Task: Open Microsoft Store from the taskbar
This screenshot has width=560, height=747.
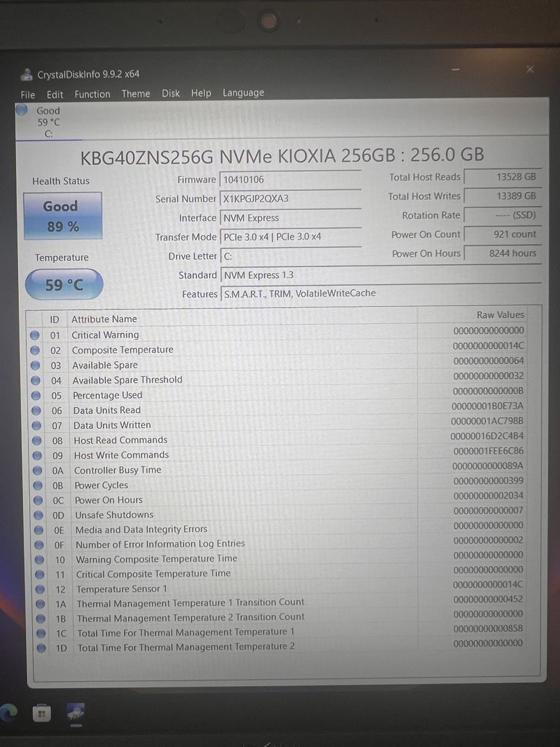Action: pos(41,712)
